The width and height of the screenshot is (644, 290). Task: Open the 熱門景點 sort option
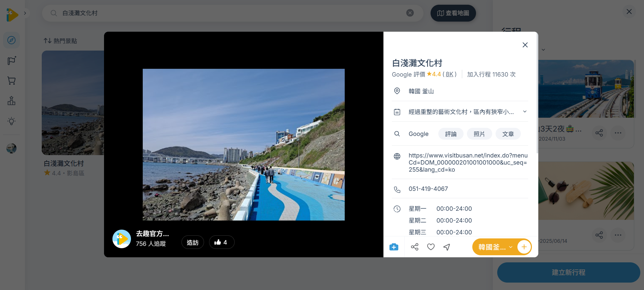61,41
